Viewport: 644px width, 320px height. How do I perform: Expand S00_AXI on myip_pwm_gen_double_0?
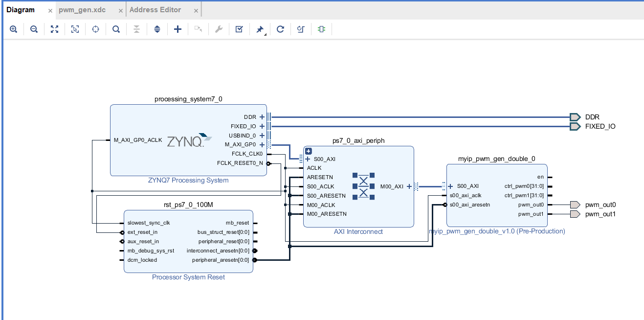[x=450, y=186]
